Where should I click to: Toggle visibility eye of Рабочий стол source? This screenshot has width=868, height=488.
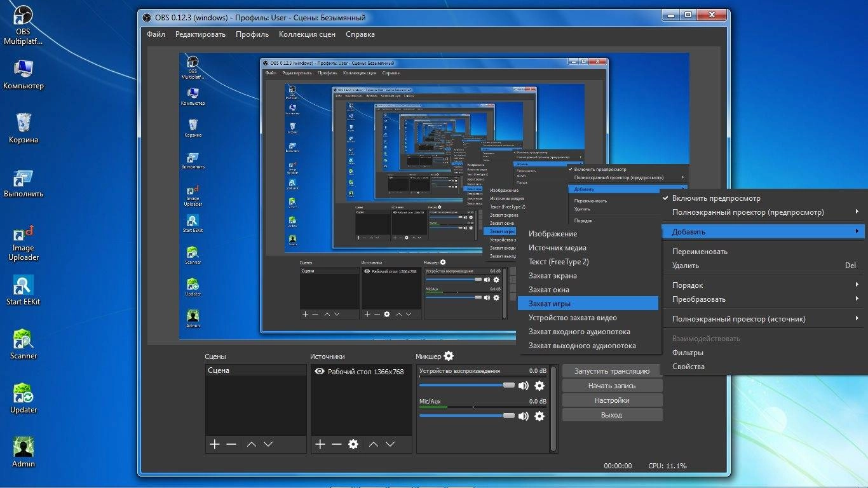point(320,372)
